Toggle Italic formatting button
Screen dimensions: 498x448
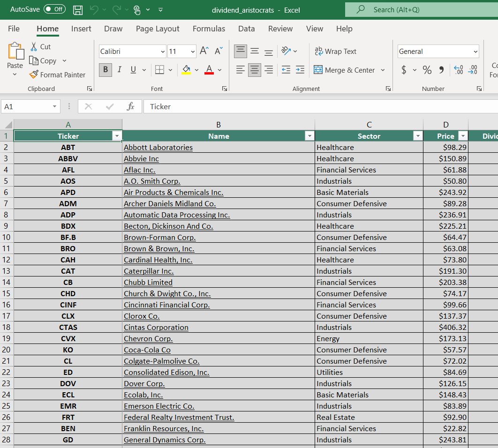point(119,70)
